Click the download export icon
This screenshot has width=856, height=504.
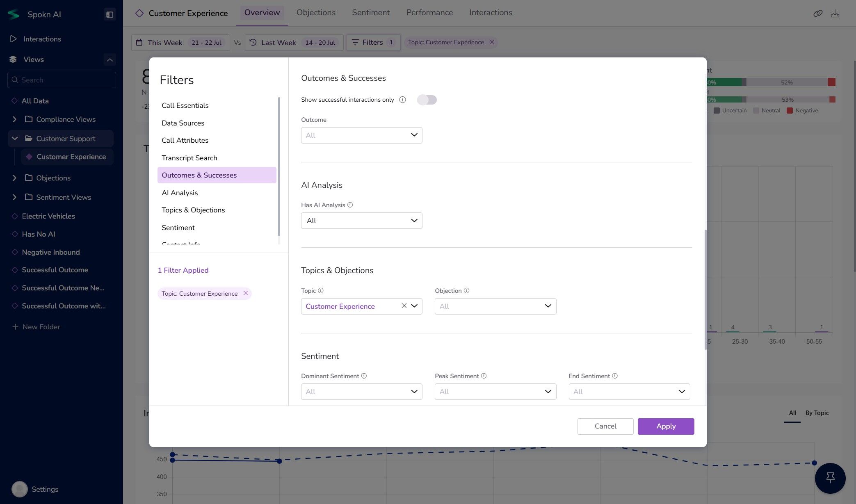coord(835,14)
